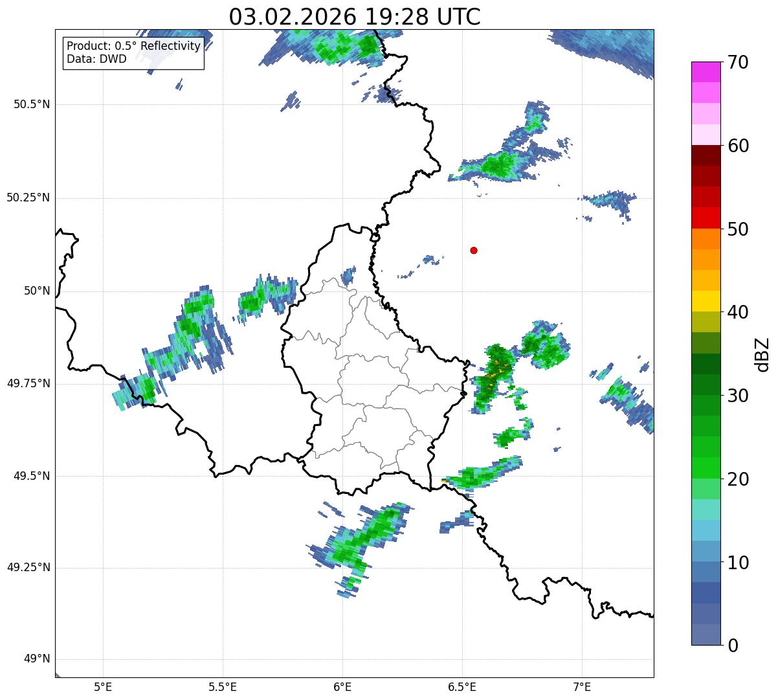
Task: Click the bright green 20 dBZ colorbar segment
Action: 706,468
